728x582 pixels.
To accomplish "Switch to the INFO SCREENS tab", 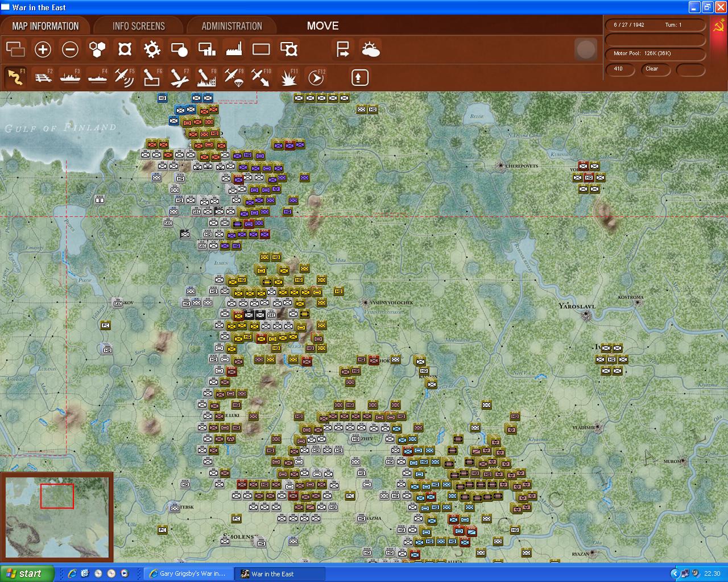I will (139, 26).
